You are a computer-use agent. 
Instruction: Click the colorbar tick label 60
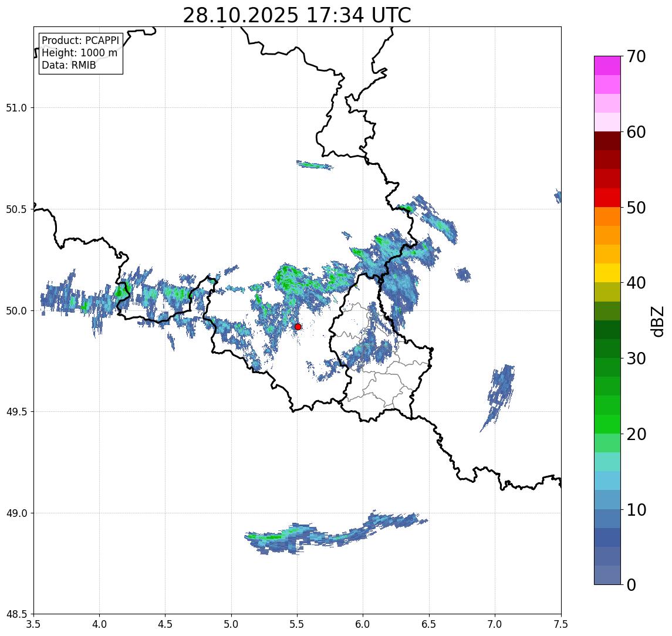pos(636,133)
